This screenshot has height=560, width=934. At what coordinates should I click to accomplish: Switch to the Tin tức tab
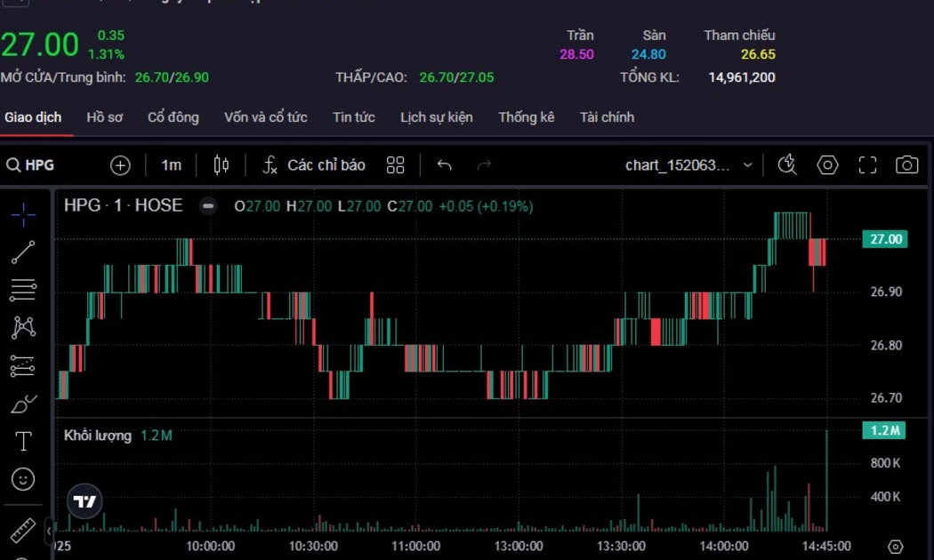[x=353, y=117]
